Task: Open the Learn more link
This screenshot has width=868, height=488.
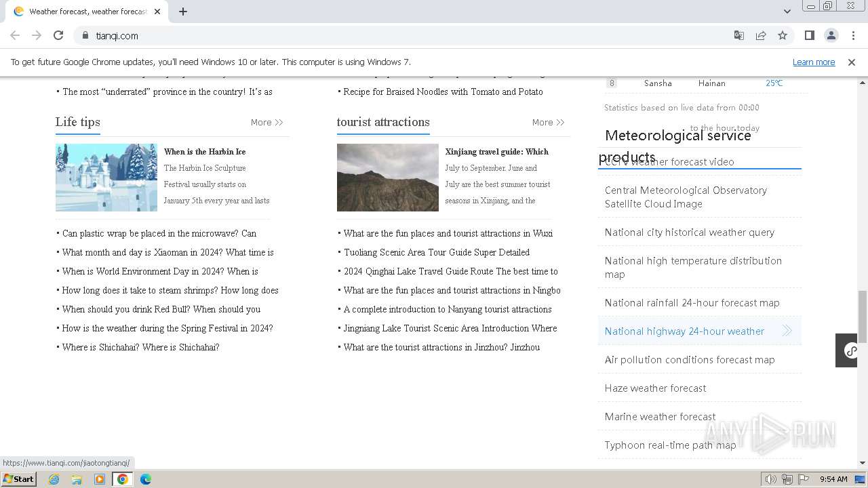Action: pyautogui.click(x=814, y=62)
